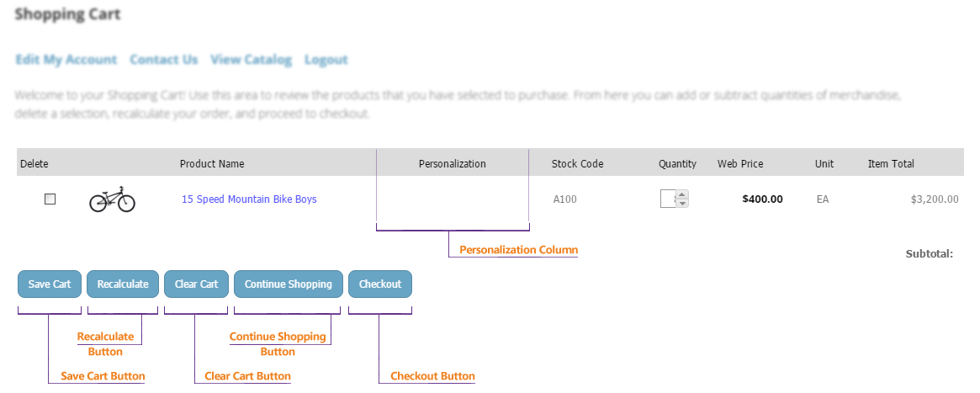Viewport: 980px width, 393px height.
Task: Select the A100 stock code text
Action: pos(566,199)
